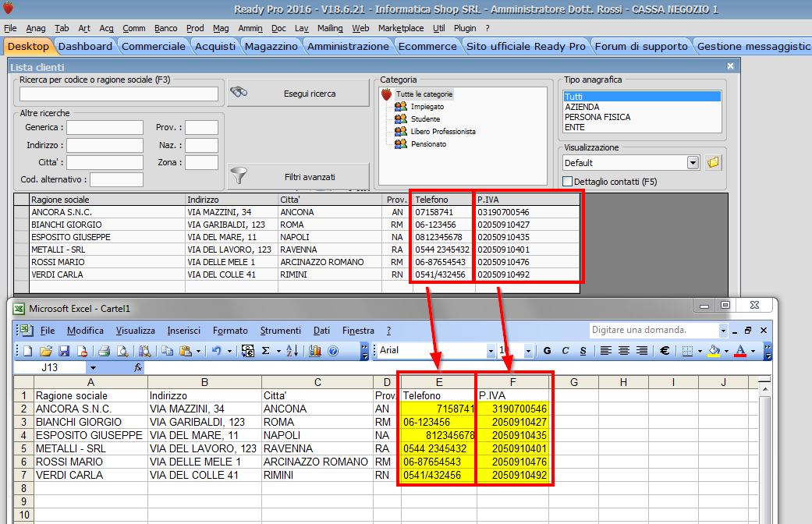Select Tutte le categorie in Categoria tree
This screenshot has height=524, width=812.
(424, 94)
